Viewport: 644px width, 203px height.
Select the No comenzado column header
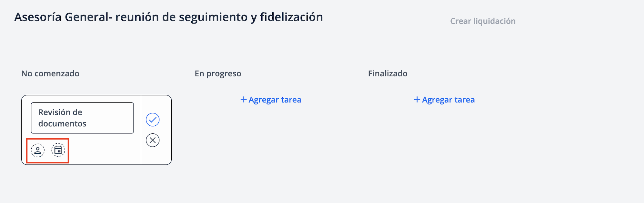coord(50,73)
